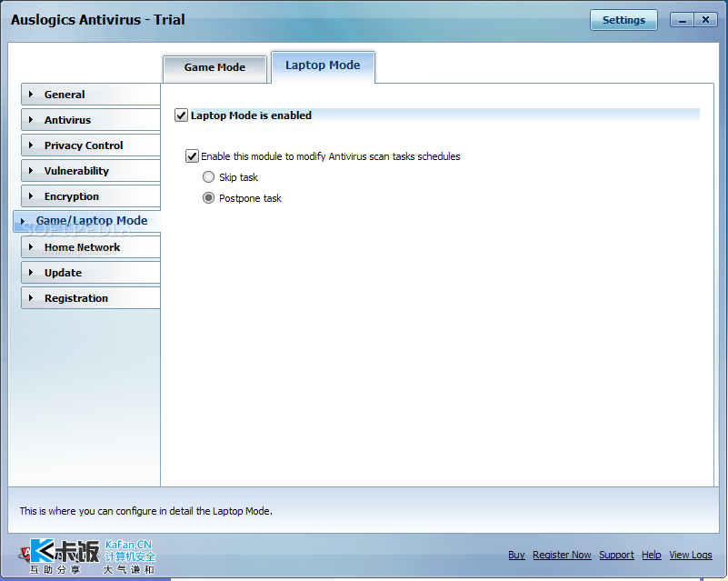This screenshot has height=581, width=728.
Task: Open the Buy link
Action: click(x=516, y=555)
